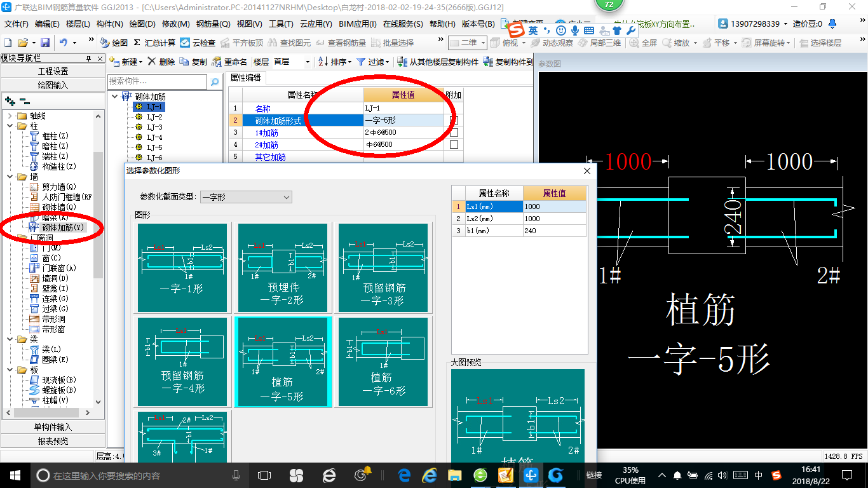The width and height of the screenshot is (868, 488).
Task: Tick 附加 checkbox for 1#加筋 row
Action: pos(454,132)
